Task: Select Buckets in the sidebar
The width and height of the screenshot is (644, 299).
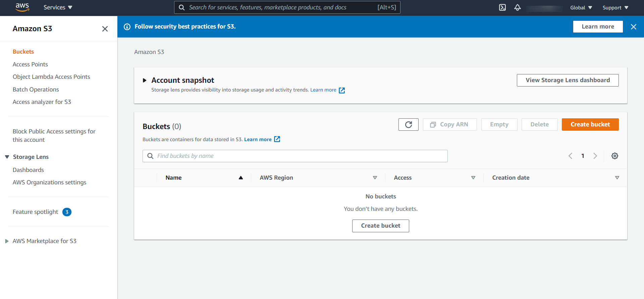Action: 23,52
